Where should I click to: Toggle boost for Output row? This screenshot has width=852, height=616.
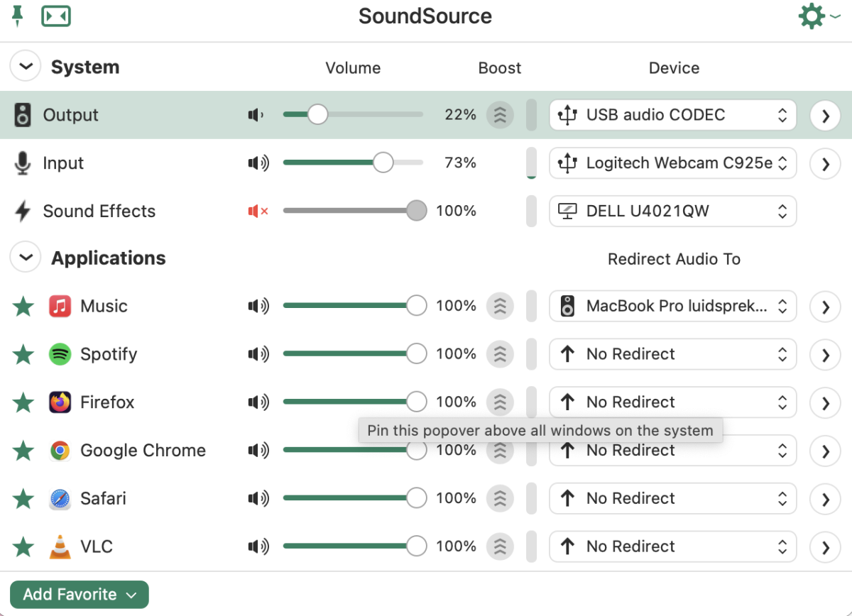pos(500,115)
